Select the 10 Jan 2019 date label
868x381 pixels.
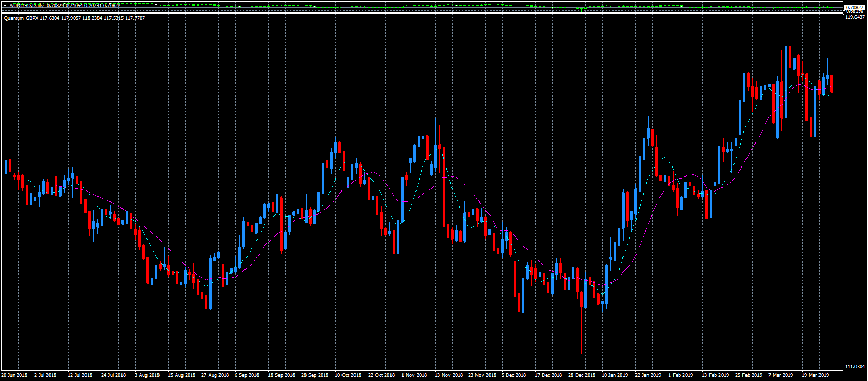click(615, 375)
